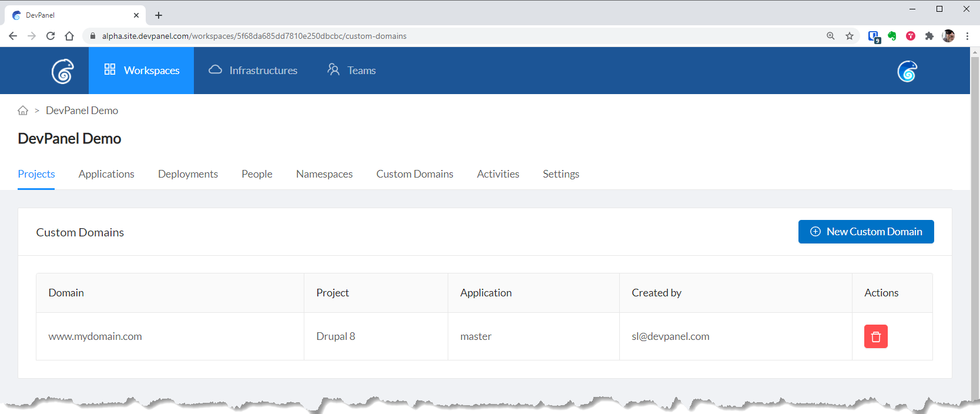Switch to the Applications tab

106,174
